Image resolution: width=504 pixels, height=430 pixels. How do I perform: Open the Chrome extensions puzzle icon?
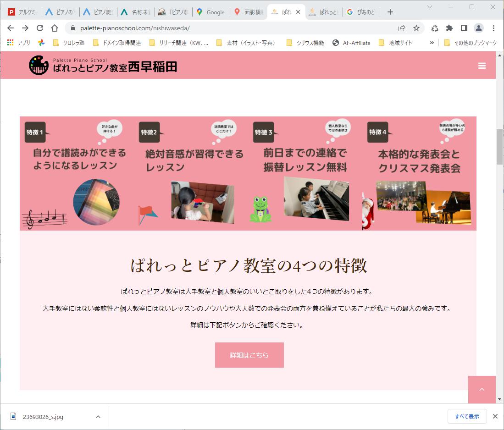(449, 28)
